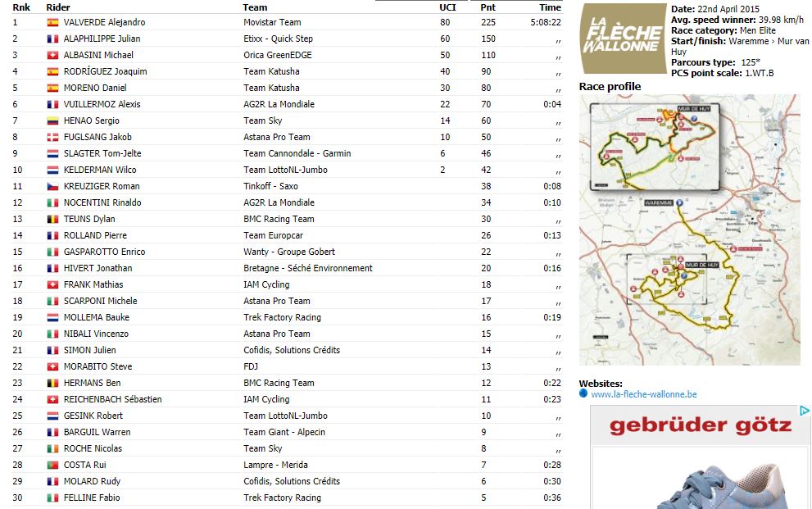Open the Orica GreenEDGE team link

click(278, 55)
